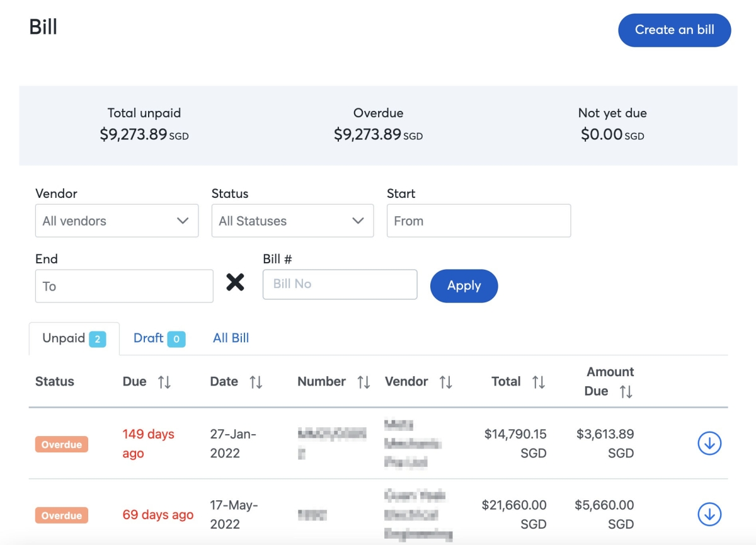Click the Create an bill button
Screen dimensions: 756x545
[x=674, y=30]
